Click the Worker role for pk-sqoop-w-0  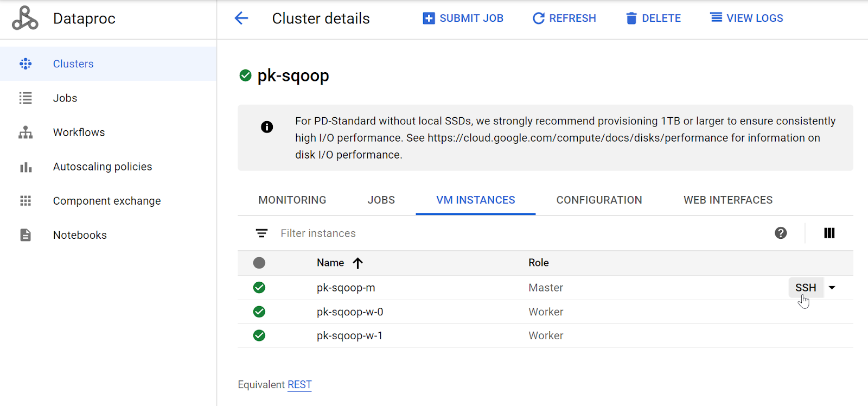tap(546, 312)
